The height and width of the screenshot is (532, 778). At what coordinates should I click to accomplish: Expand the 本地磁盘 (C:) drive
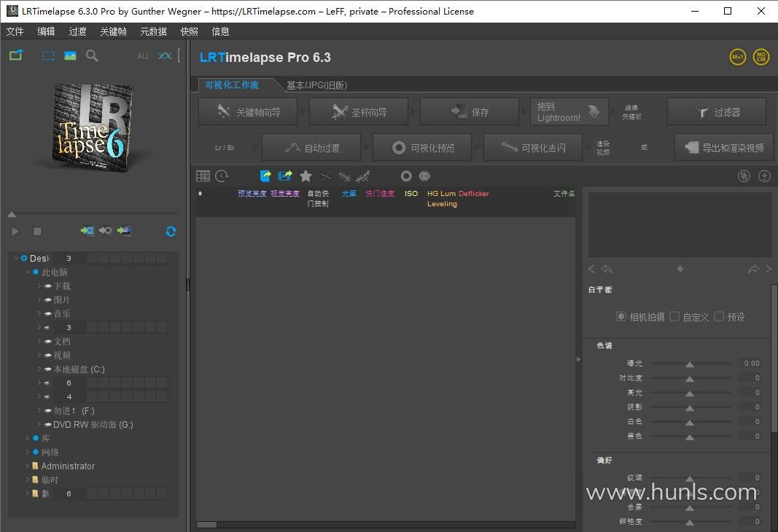click(x=39, y=369)
